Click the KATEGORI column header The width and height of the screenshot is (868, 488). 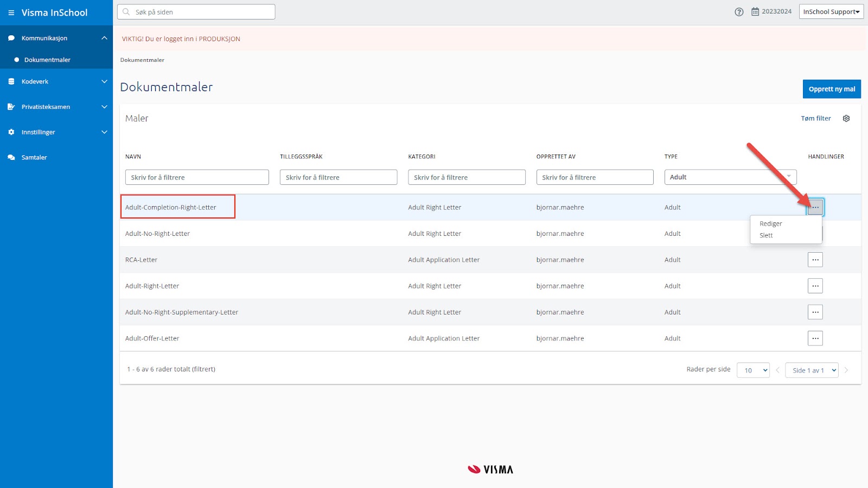pyautogui.click(x=422, y=157)
